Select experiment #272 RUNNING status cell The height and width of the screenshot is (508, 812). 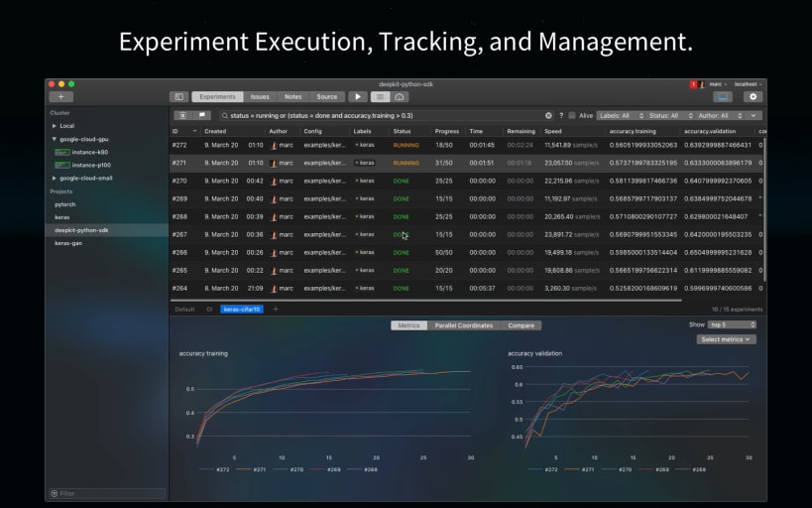406,145
